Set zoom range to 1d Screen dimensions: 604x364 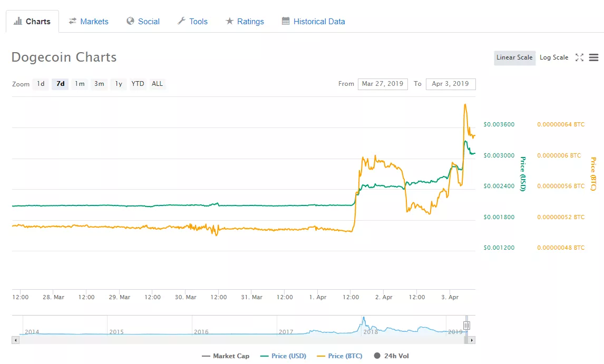(41, 84)
